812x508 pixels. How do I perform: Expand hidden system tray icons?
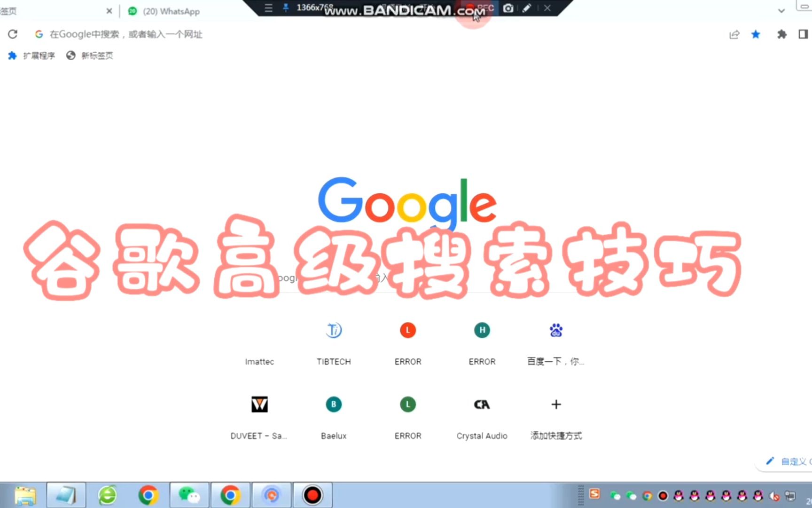click(581, 496)
